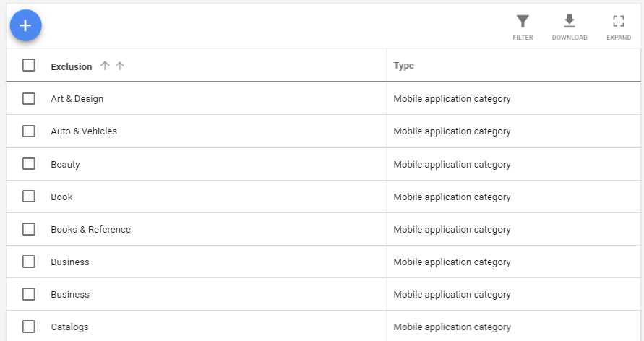This screenshot has width=644, height=341.
Task: Click the Expand fullscreen icon
Action: click(x=618, y=22)
